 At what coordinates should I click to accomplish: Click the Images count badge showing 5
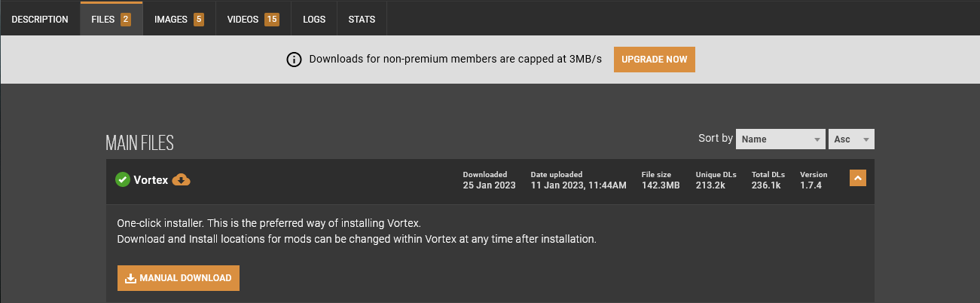[x=199, y=19]
